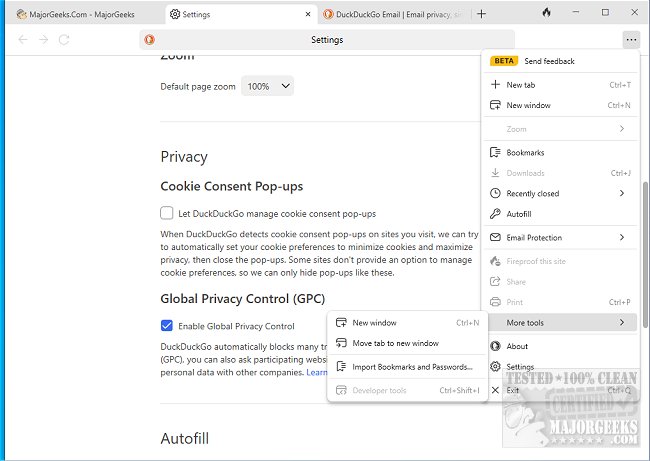Switch to the MajorGeeks.Com tab
The image size is (650, 461).
78,14
